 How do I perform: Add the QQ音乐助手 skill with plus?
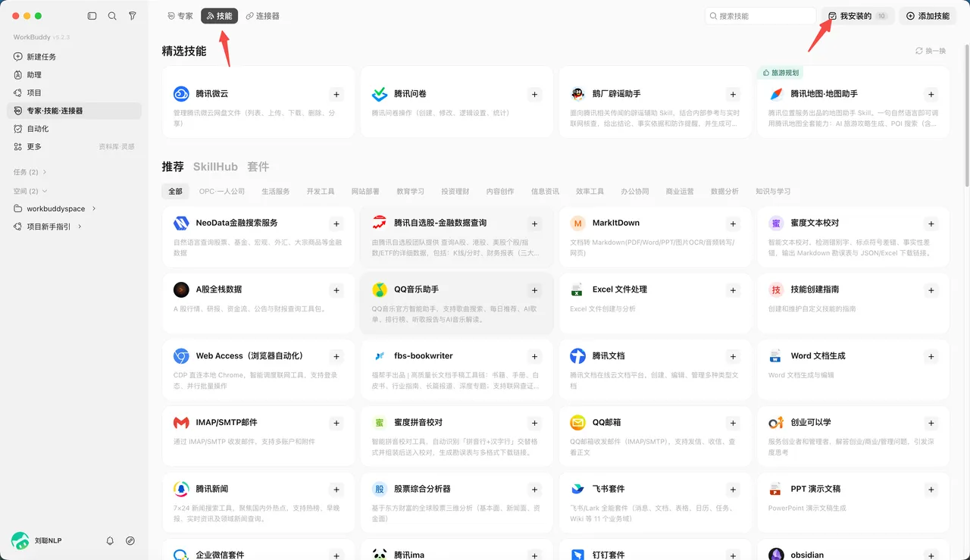point(535,290)
